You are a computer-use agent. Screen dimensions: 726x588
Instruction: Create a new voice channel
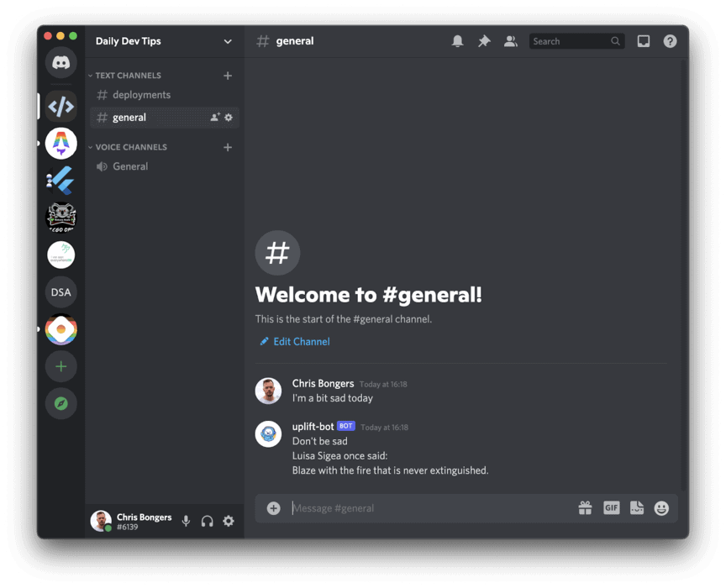(228, 147)
